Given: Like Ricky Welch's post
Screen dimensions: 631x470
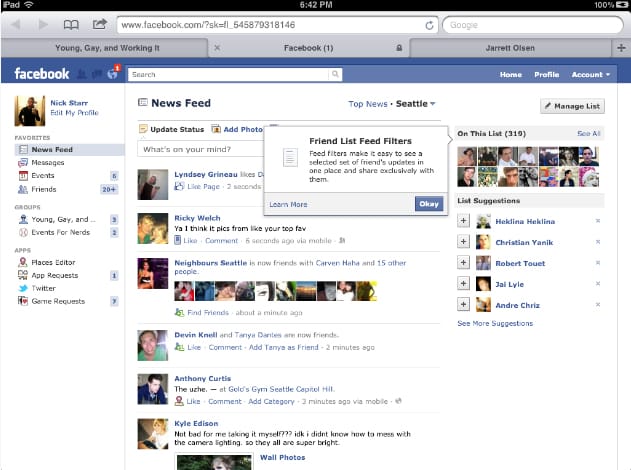Looking at the screenshot, I should tap(190, 241).
